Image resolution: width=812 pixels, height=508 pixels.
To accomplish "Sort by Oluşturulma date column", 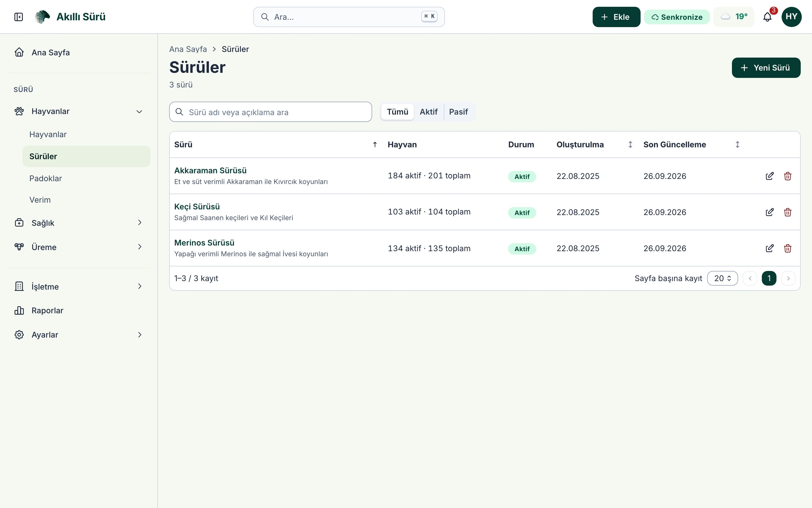I will (x=630, y=144).
